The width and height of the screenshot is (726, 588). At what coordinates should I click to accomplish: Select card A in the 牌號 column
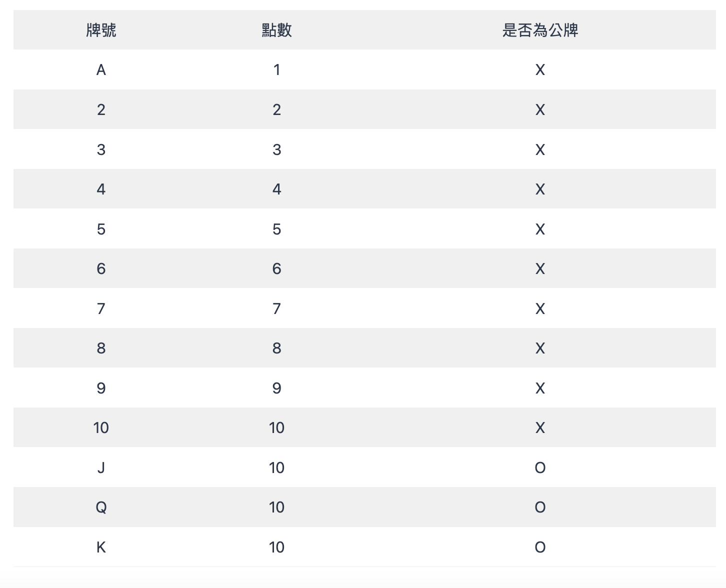click(x=101, y=70)
